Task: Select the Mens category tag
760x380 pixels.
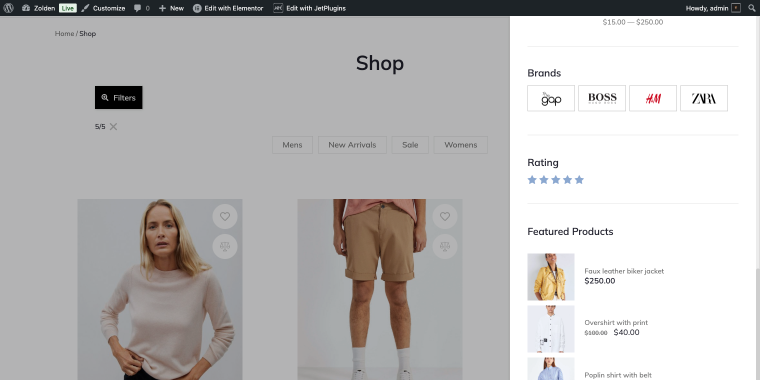Action: (292, 145)
